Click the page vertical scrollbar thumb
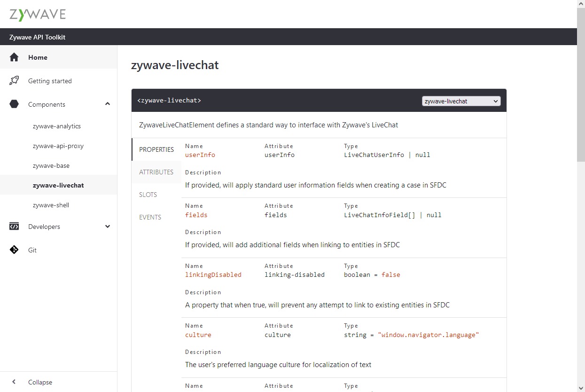585x392 pixels. click(x=581, y=85)
